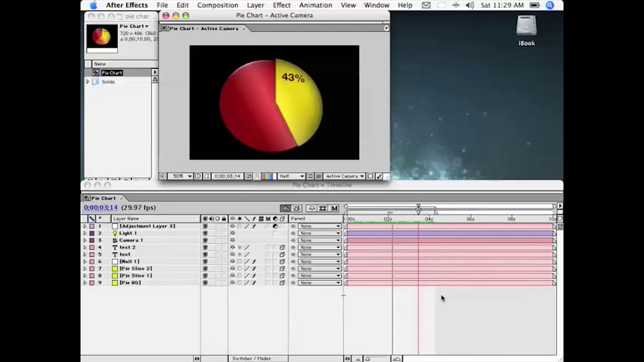Screen dimensions: 644x362
Task: Click the region of interest icon
Action: (310, 176)
